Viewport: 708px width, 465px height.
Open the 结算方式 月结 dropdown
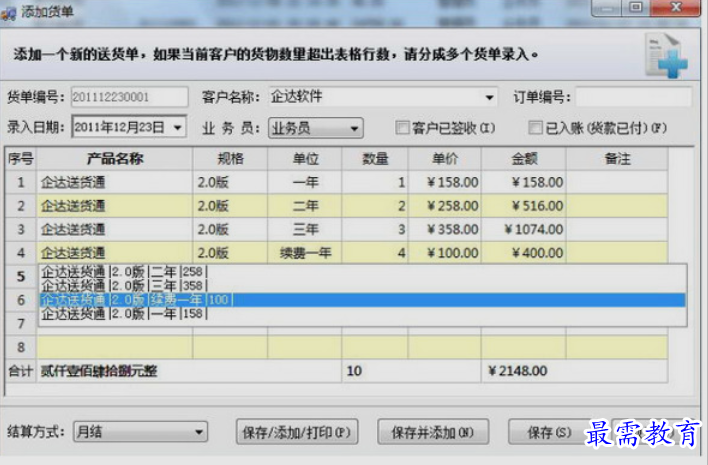(199, 432)
